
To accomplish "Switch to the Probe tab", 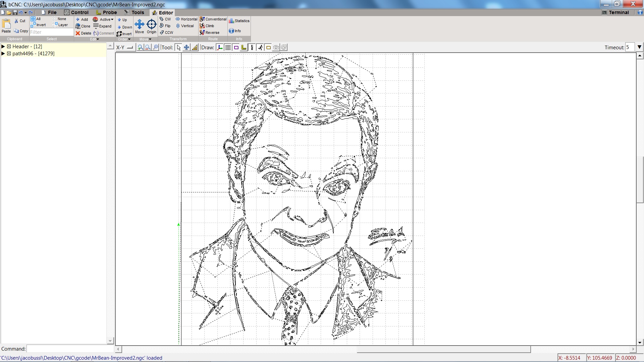I will tap(107, 12).
